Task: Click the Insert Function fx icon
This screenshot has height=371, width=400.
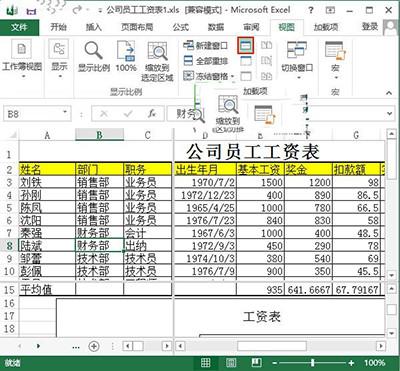Action: coord(152,114)
